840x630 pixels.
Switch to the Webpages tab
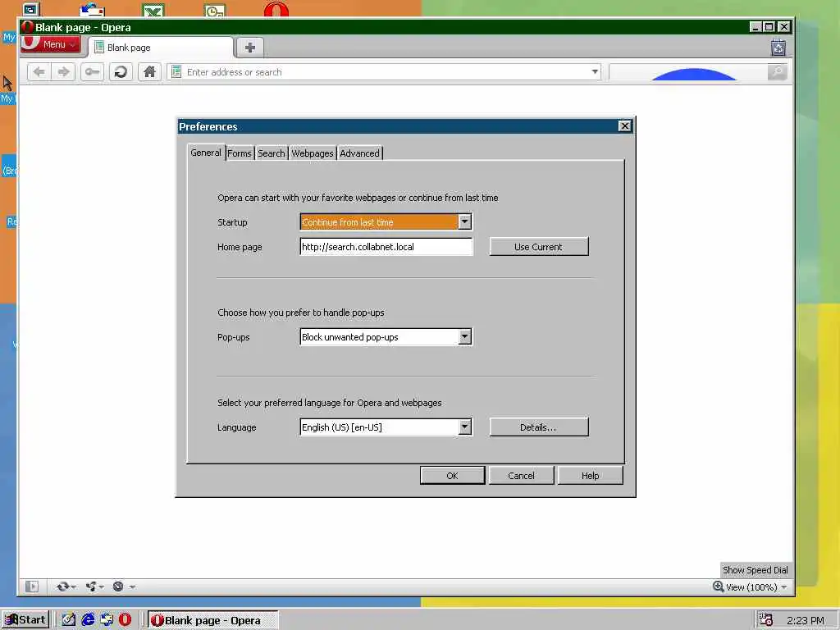(x=313, y=153)
